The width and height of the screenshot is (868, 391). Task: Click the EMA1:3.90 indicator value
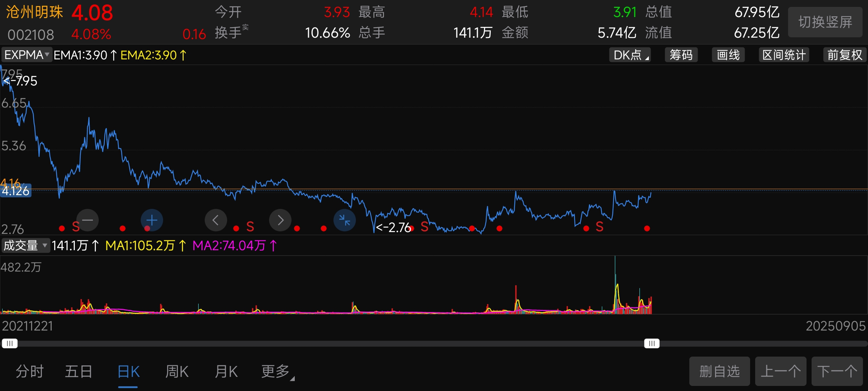coord(85,55)
